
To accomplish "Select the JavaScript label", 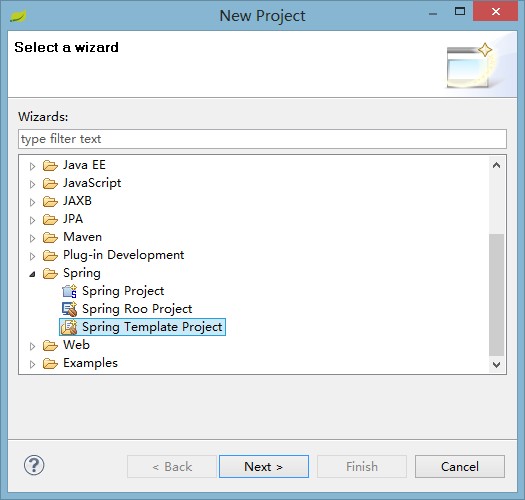I will point(92,183).
